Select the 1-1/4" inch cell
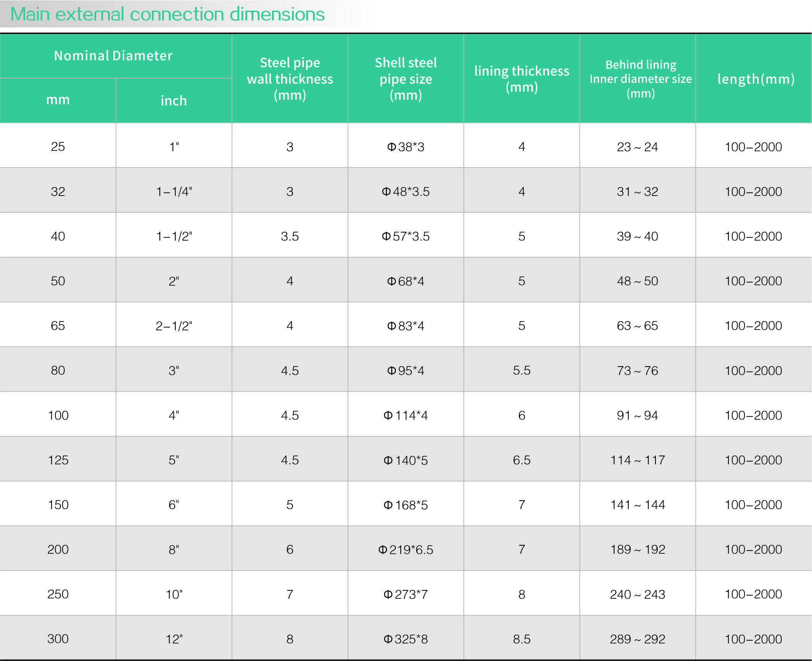 (x=174, y=192)
